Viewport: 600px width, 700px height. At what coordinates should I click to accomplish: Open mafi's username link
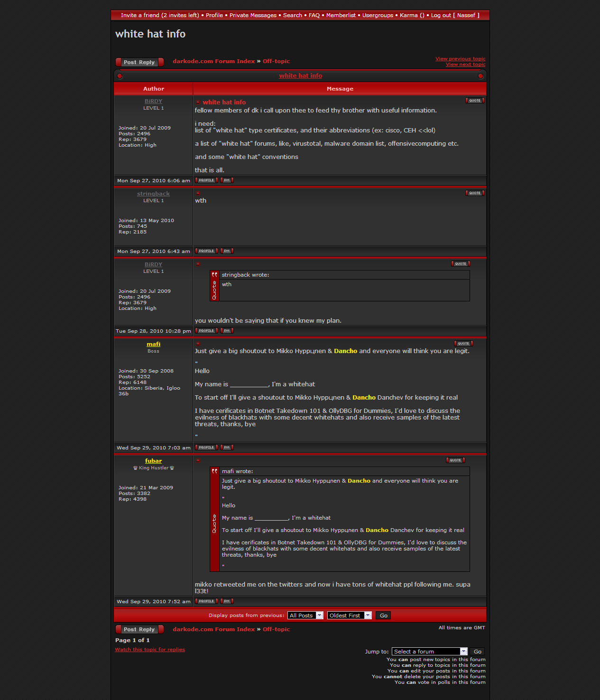153,344
